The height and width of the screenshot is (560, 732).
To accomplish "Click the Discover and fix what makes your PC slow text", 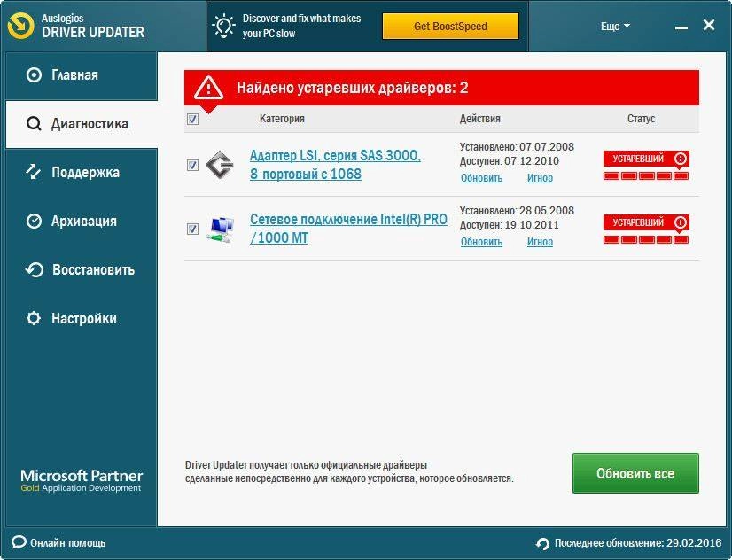I will (x=301, y=26).
